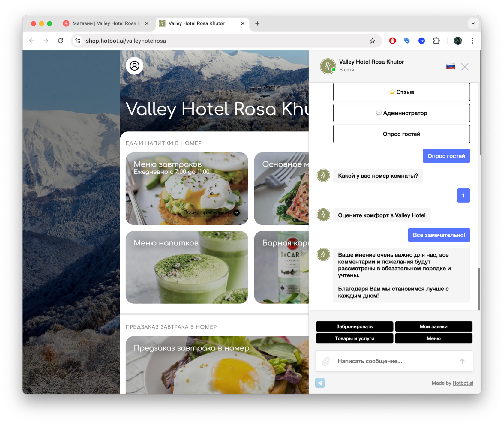Viewport: 504px width, 424px height.
Task: Open the browser Extensions puzzle icon
Action: tap(436, 41)
